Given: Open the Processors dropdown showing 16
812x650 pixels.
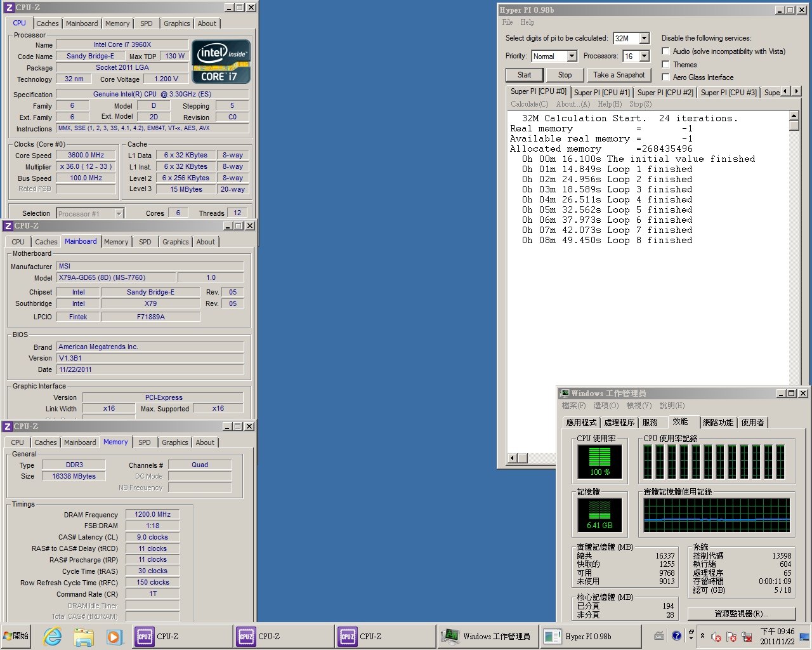Looking at the screenshot, I should (x=645, y=56).
